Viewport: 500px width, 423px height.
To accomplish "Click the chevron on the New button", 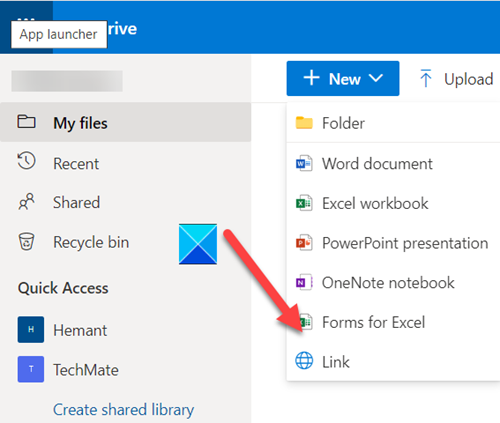I will point(376,78).
